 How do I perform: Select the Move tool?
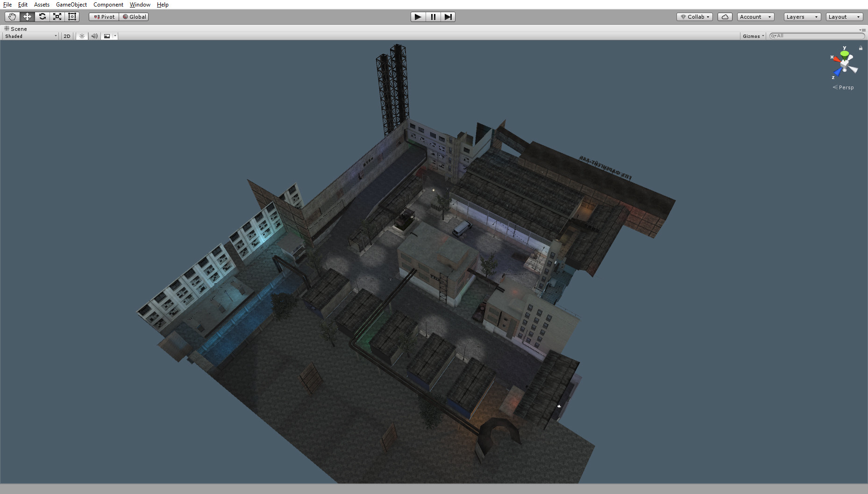27,16
